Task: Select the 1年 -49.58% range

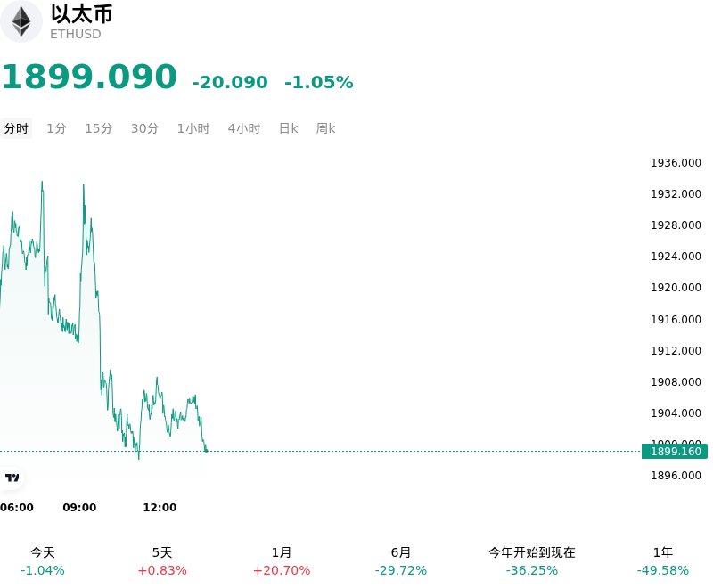Action: tap(662, 561)
